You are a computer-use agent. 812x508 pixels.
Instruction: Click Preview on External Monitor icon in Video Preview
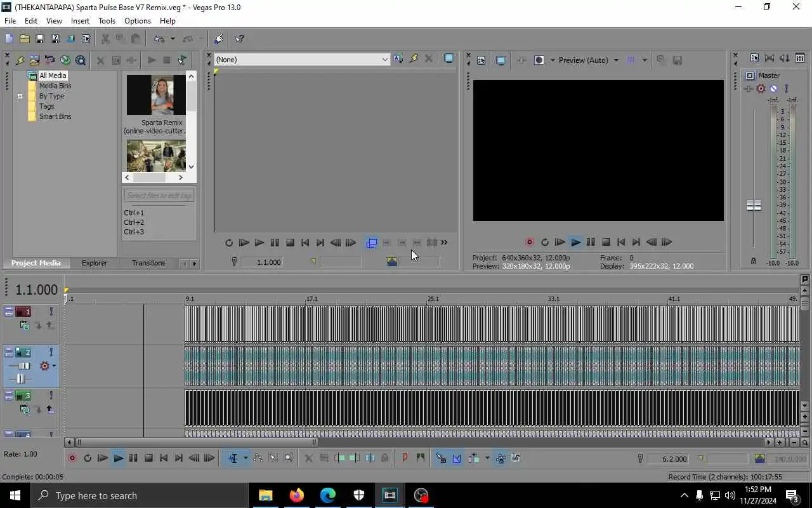[501, 60]
